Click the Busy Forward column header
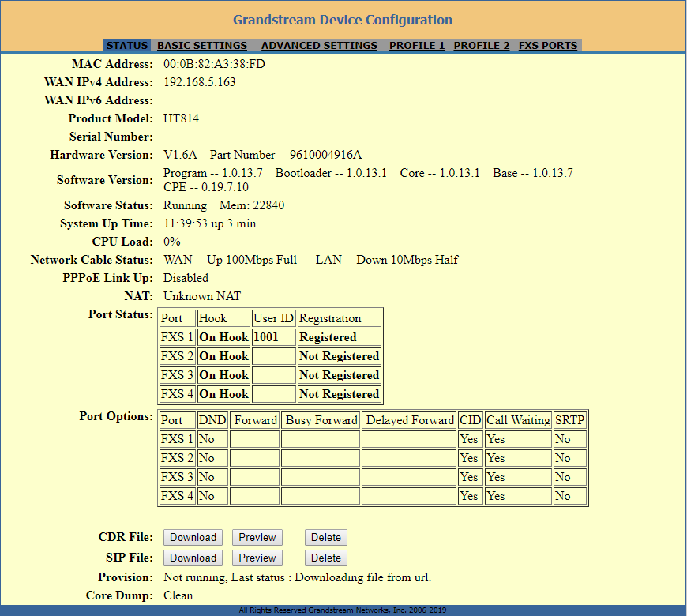 coord(321,421)
